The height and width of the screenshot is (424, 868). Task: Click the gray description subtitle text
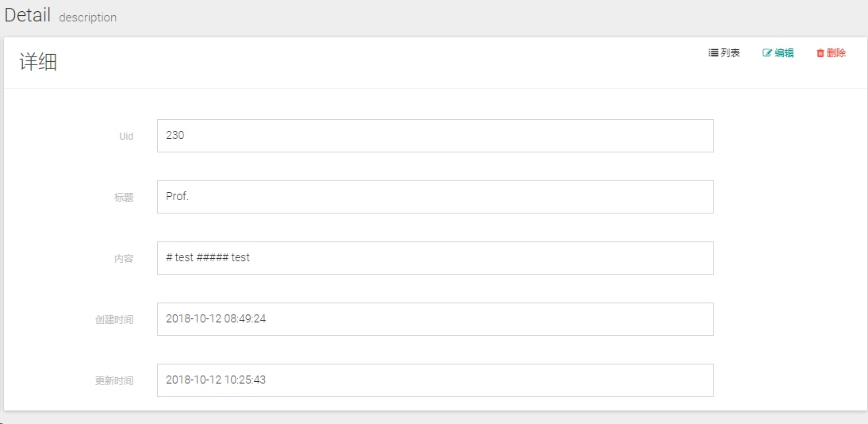pyautogui.click(x=87, y=17)
